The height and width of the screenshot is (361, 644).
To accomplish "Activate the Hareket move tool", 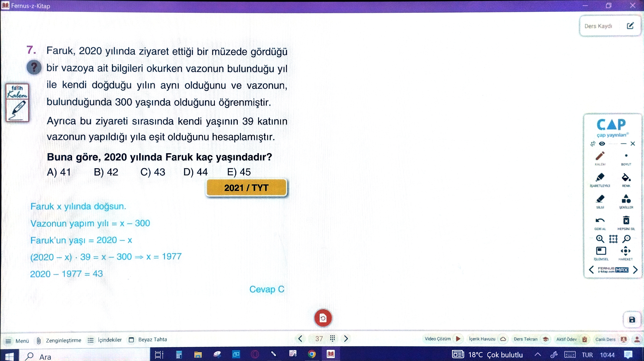I will (x=625, y=251).
